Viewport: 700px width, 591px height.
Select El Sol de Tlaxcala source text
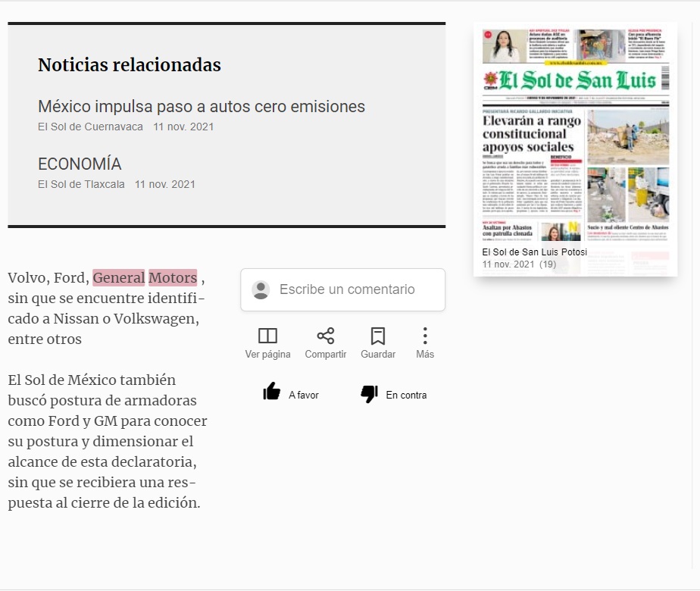[x=81, y=184]
